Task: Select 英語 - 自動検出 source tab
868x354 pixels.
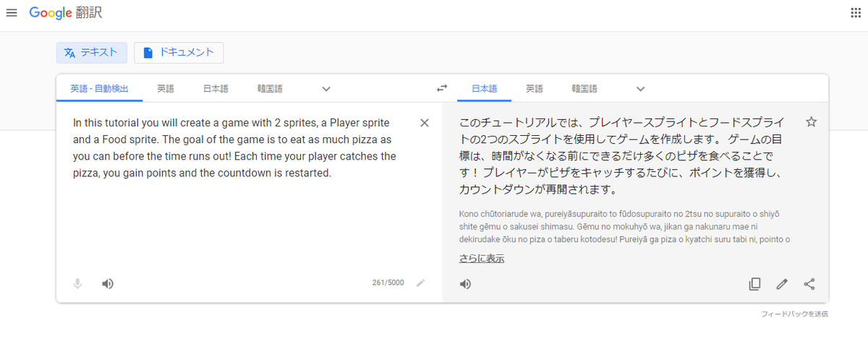Action: click(99, 89)
